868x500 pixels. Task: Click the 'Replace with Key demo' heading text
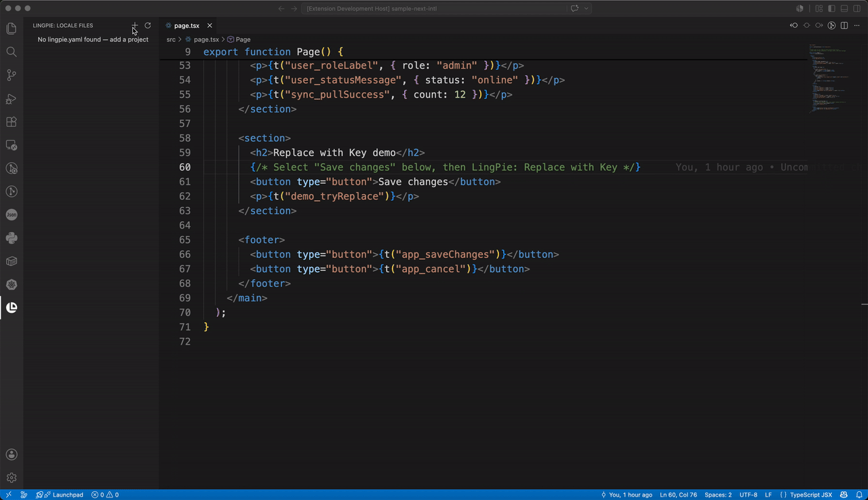click(x=334, y=153)
